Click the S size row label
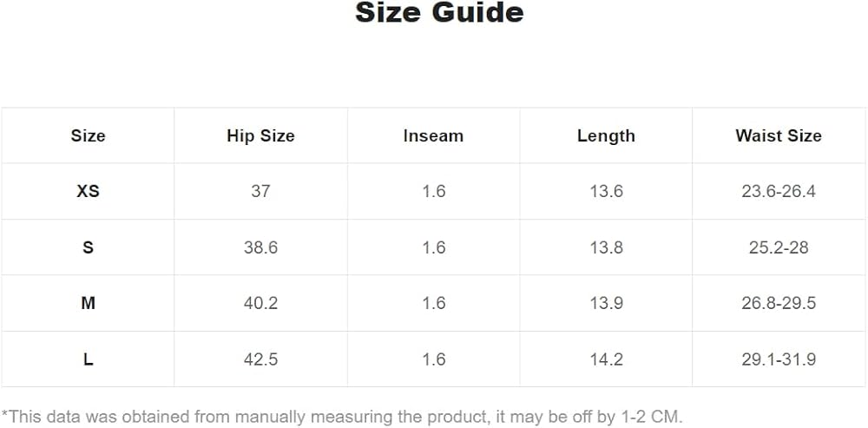Screen dimensions: 868x428 click(88, 247)
